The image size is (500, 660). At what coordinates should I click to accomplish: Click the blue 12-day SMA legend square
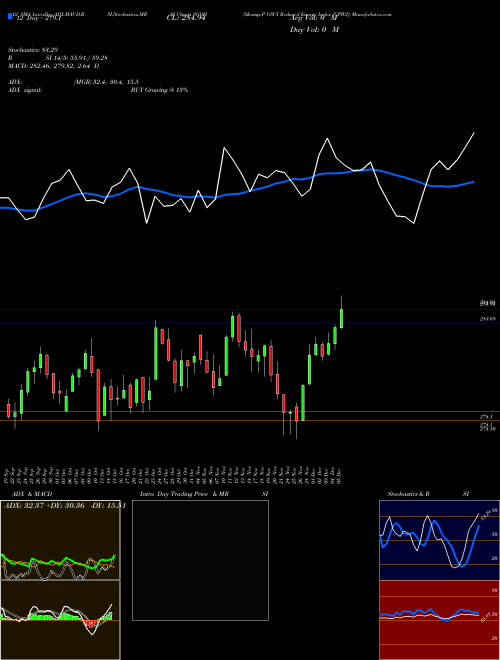click(x=10, y=16)
